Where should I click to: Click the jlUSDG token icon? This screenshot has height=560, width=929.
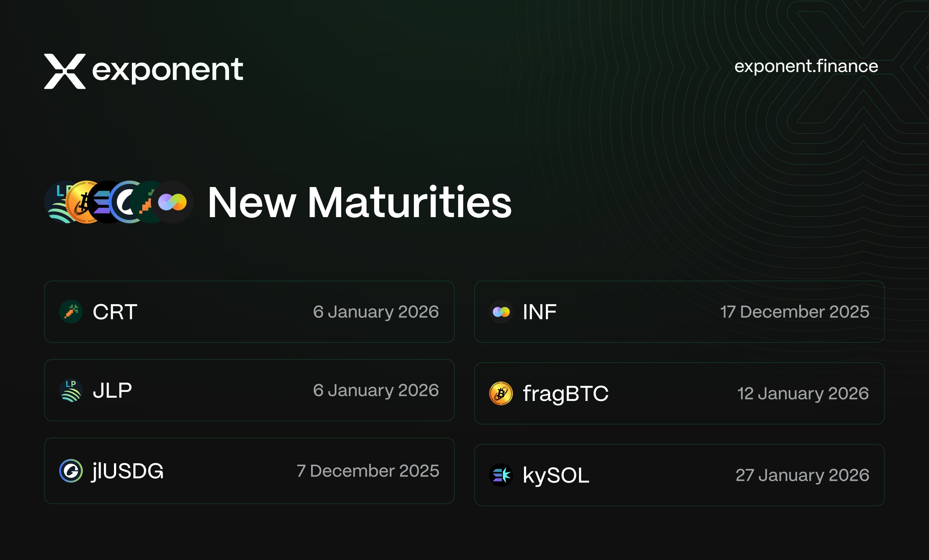tap(71, 471)
